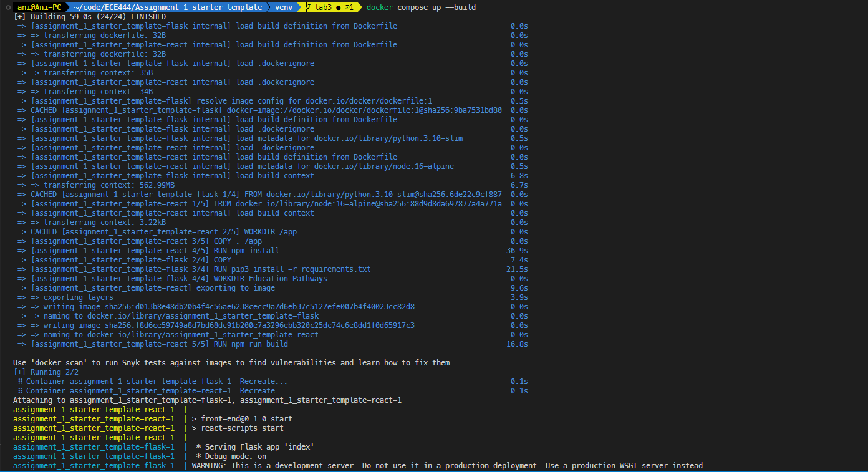Screen dimensions: 868x472
Task: Click the circle icon left of the prompt
Action: (x=7, y=7)
